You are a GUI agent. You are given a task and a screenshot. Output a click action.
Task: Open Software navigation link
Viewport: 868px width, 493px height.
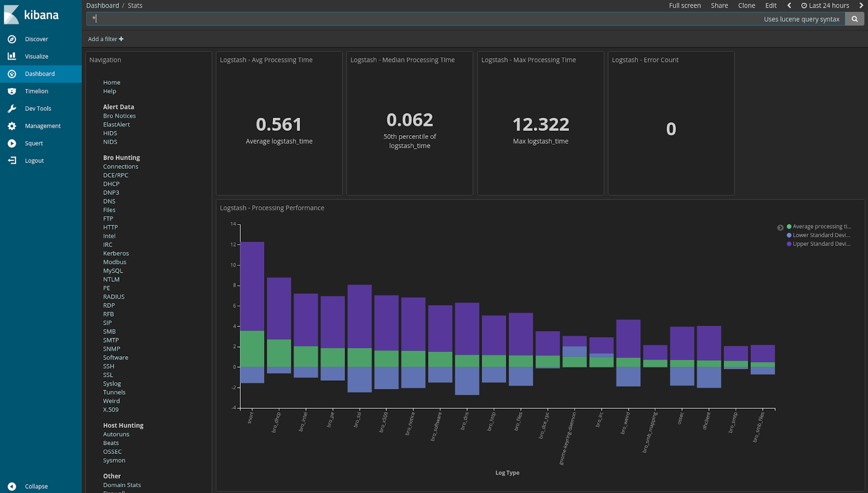click(116, 358)
